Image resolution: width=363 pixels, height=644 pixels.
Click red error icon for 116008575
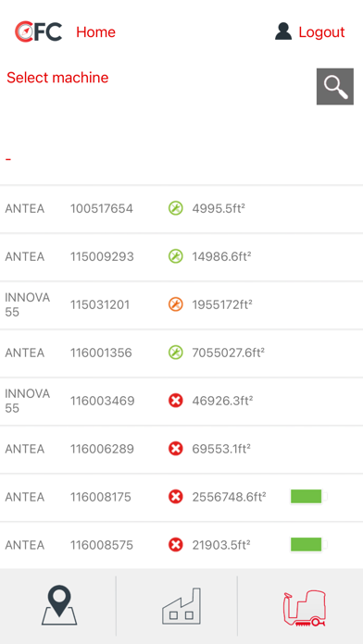[176, 545]
